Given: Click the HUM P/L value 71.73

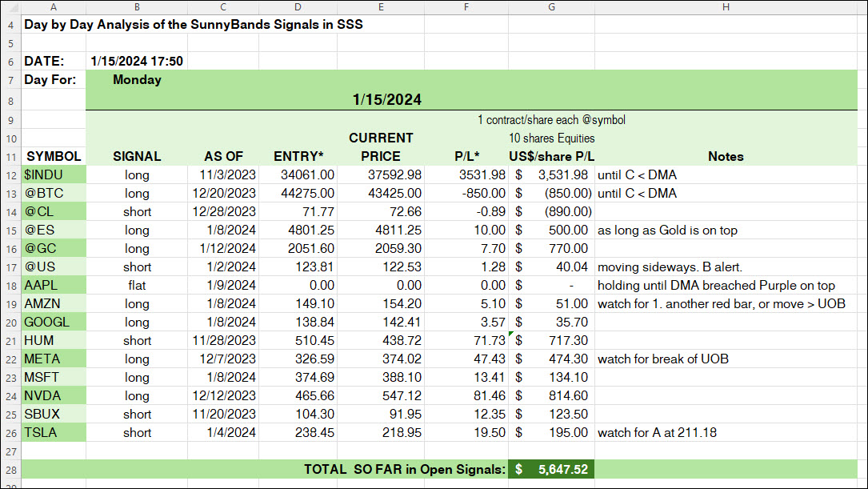Looking at the screenshot, I should click(466, 341).
